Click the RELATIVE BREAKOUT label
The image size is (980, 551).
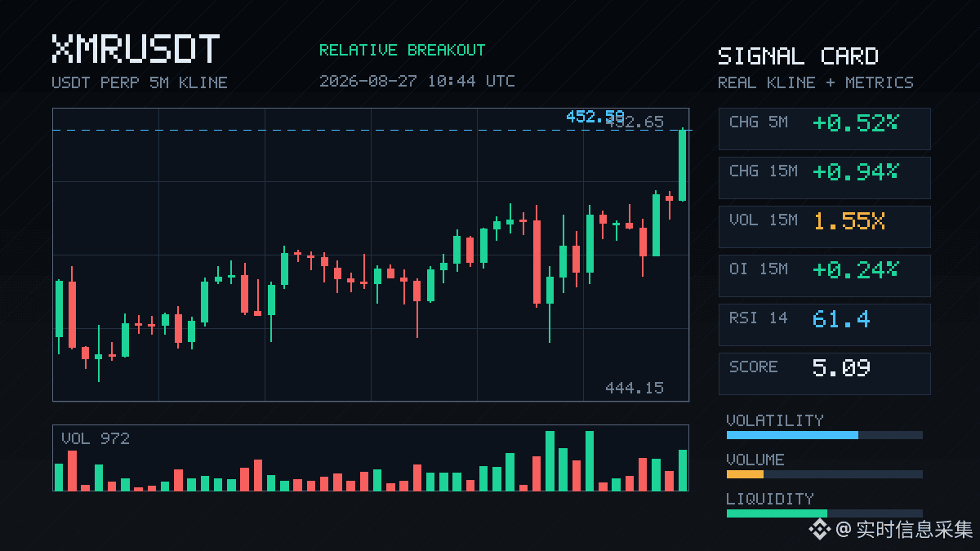pyautogui.click(x=402, y=51)
